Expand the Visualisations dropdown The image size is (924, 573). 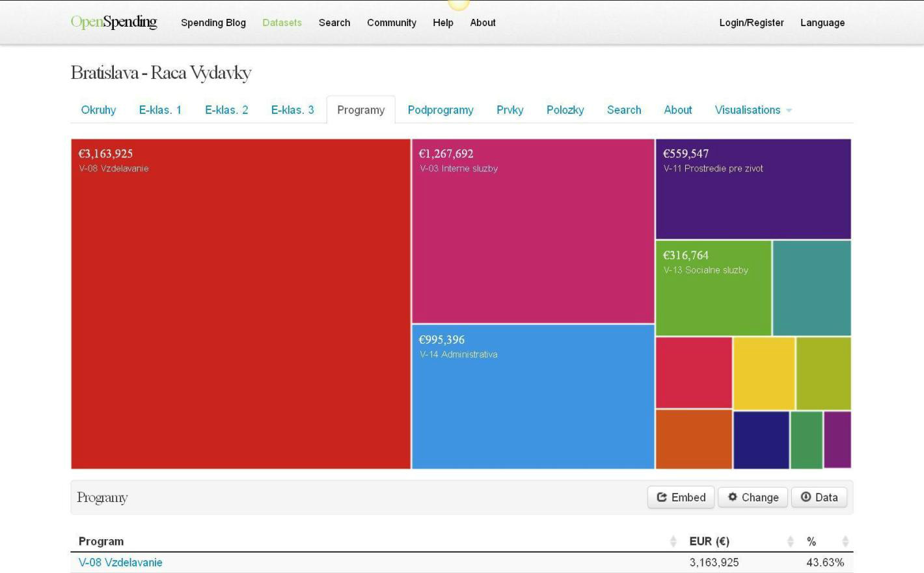point(753,110)
